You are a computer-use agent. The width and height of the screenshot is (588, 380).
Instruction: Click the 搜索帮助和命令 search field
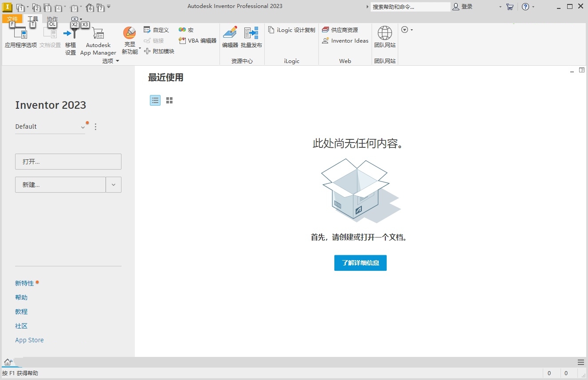(411, 7)
